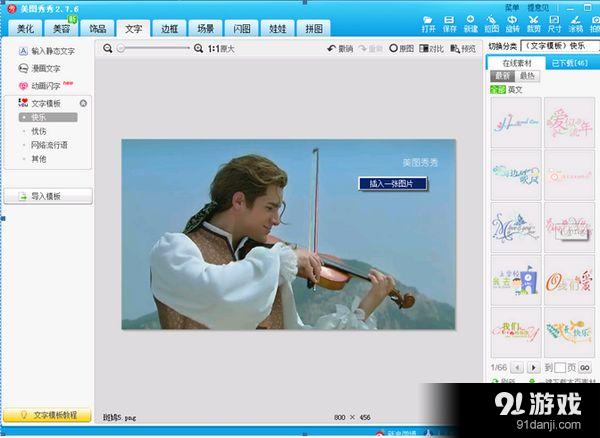Open the 切换分类 category dropdown
The width and height of the screenshot is (600, 438).
pyautogui.click(x=560, y=46)
